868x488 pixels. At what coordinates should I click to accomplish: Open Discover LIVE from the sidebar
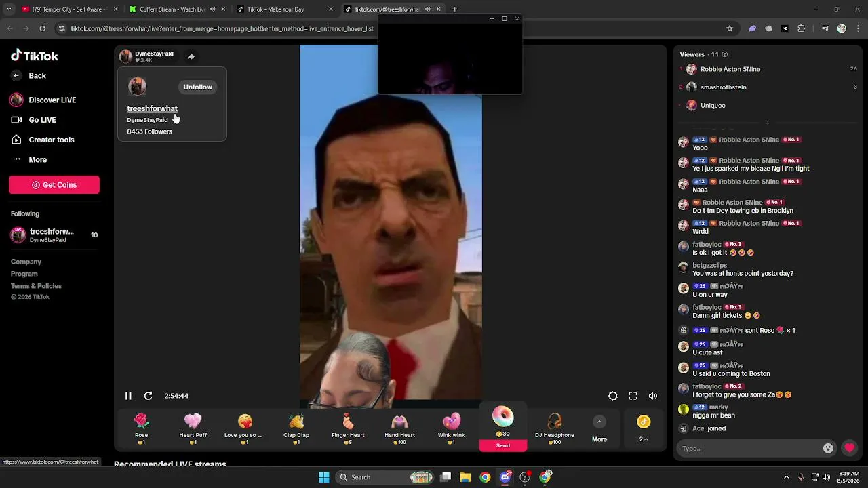click(43, 100)
